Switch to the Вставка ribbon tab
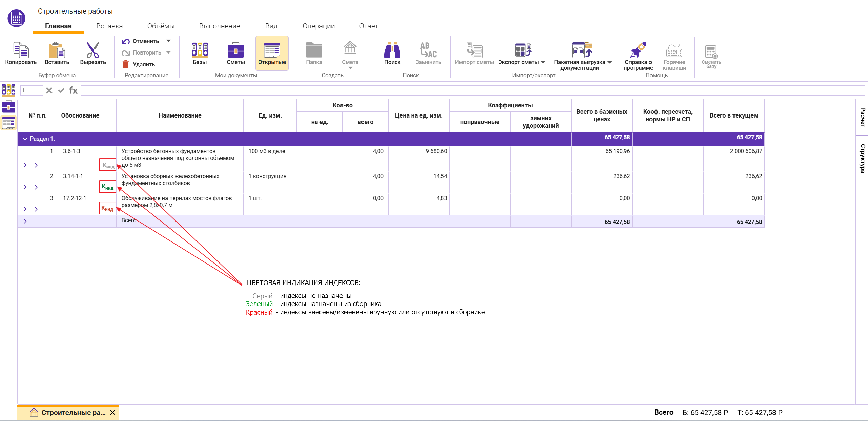This screenshot has width=868, height=421. (109, 26)
